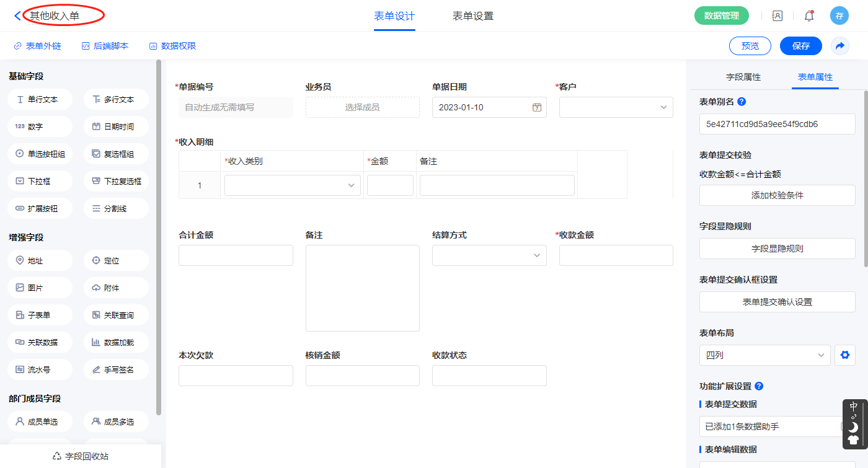Click the 合计金额 input field
868x468 pixels.
click(x=236, y=255)
